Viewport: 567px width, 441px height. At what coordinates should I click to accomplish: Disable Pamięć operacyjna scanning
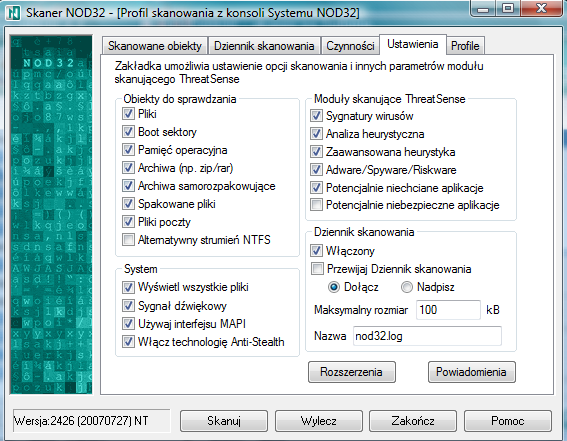128,150
